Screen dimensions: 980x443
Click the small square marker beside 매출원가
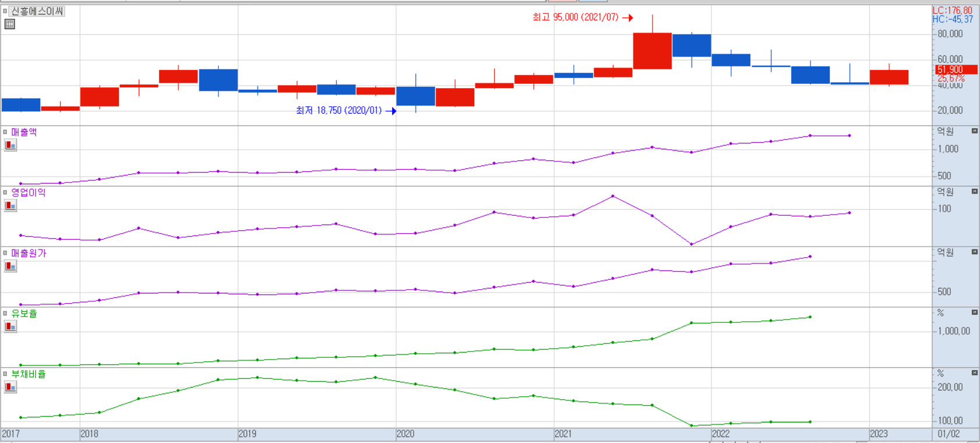click(x=5, y=253)
